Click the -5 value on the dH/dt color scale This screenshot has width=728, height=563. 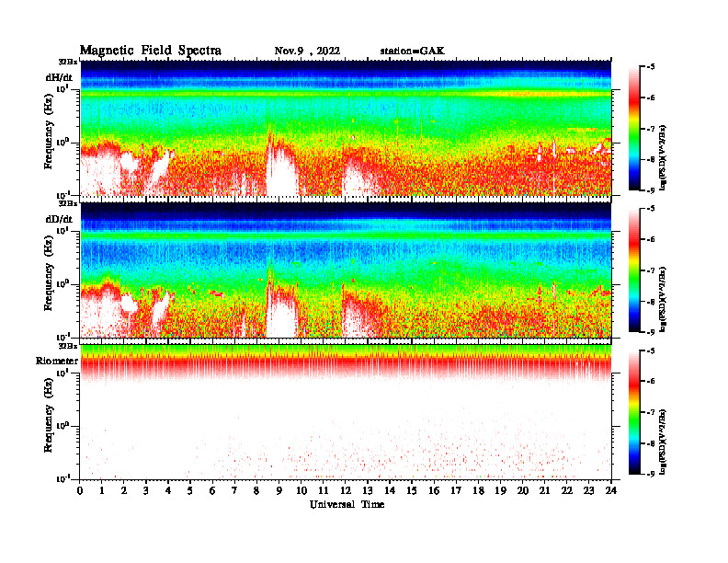tap(651, 67)
